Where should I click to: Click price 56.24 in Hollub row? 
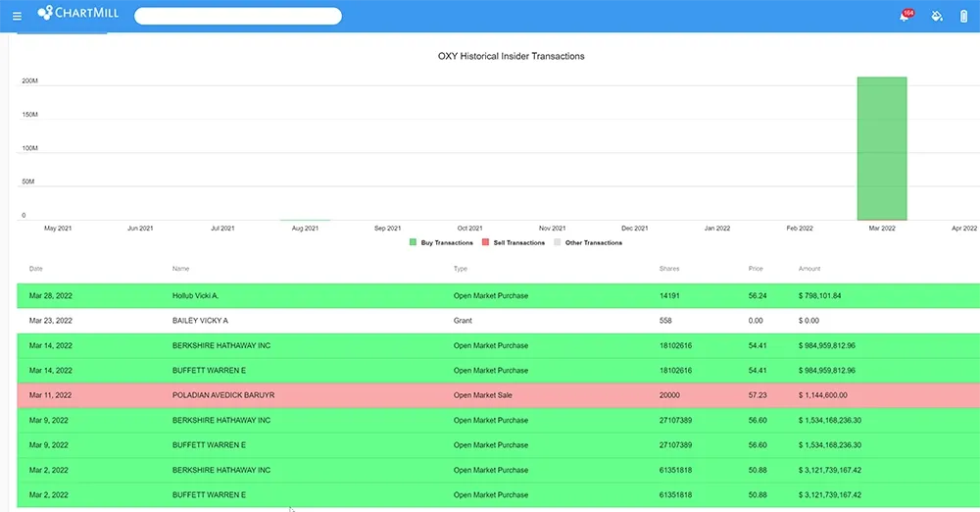click(x=758, y=296)
